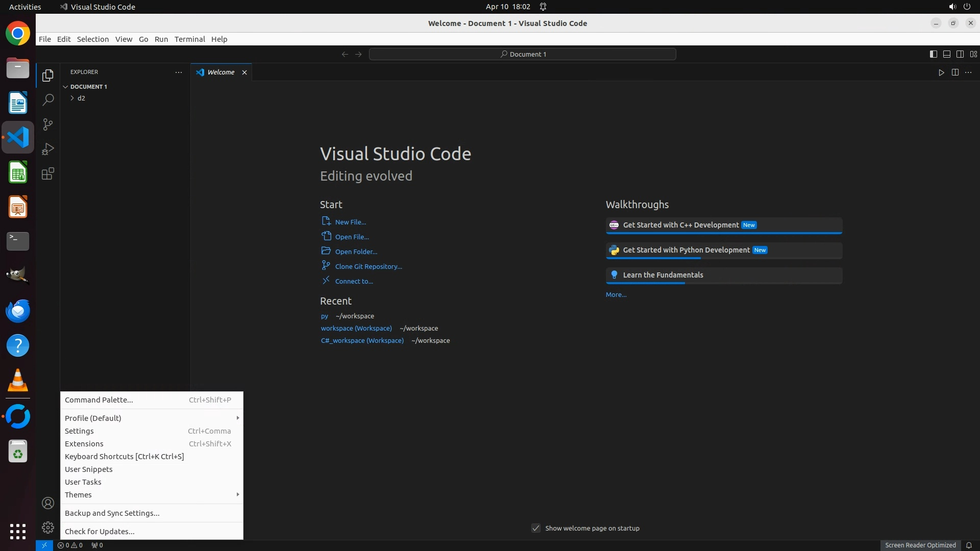This screenshot has width=980, height=551.
Task: Open Run and Debug view icon
Action: coord(48,149)
